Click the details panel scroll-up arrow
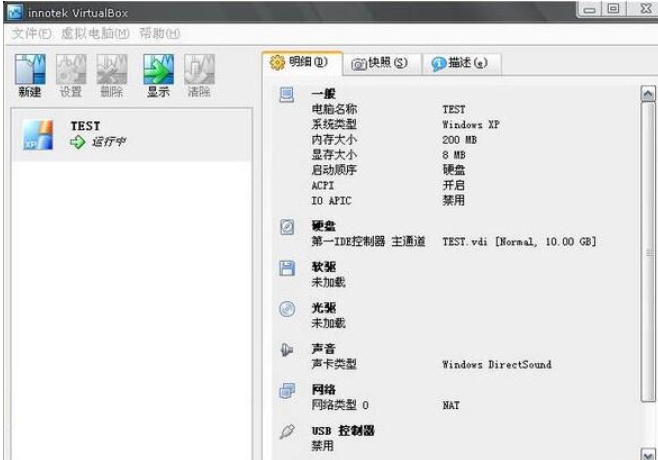This screenshot has height=460, width=658. tap(648, 94)
